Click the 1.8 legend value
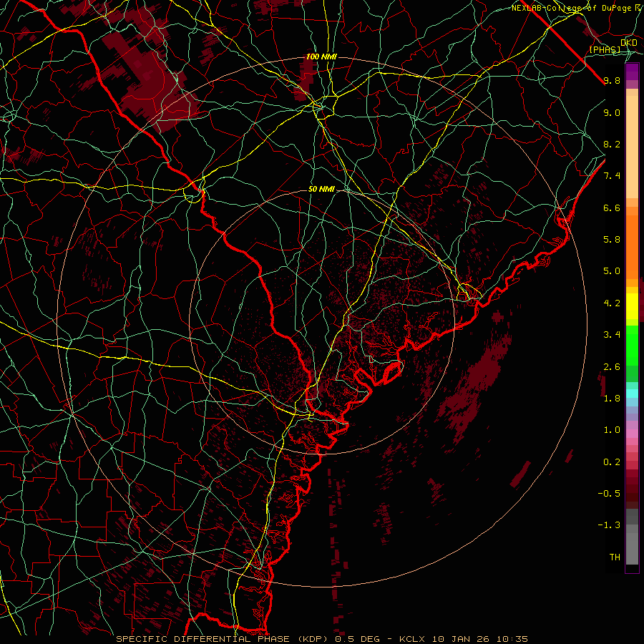 [612, 399]
